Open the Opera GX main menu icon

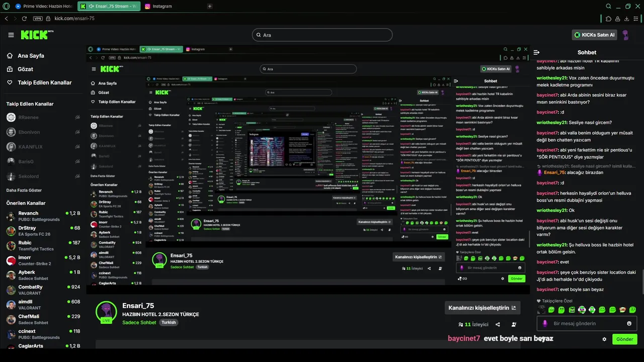[x=6, y=6]
